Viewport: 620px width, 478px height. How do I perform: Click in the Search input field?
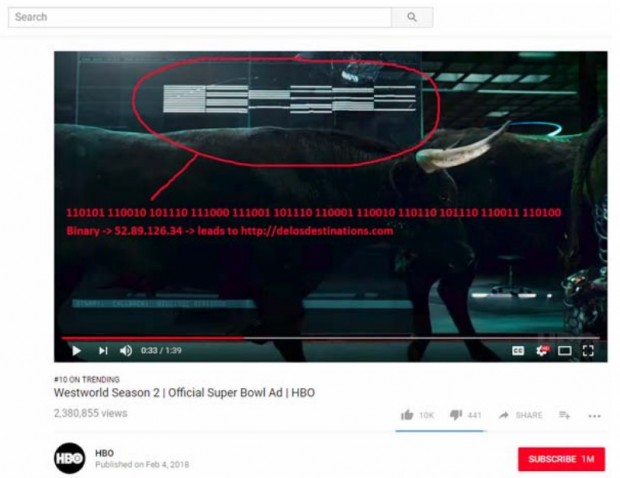[200, 17]
